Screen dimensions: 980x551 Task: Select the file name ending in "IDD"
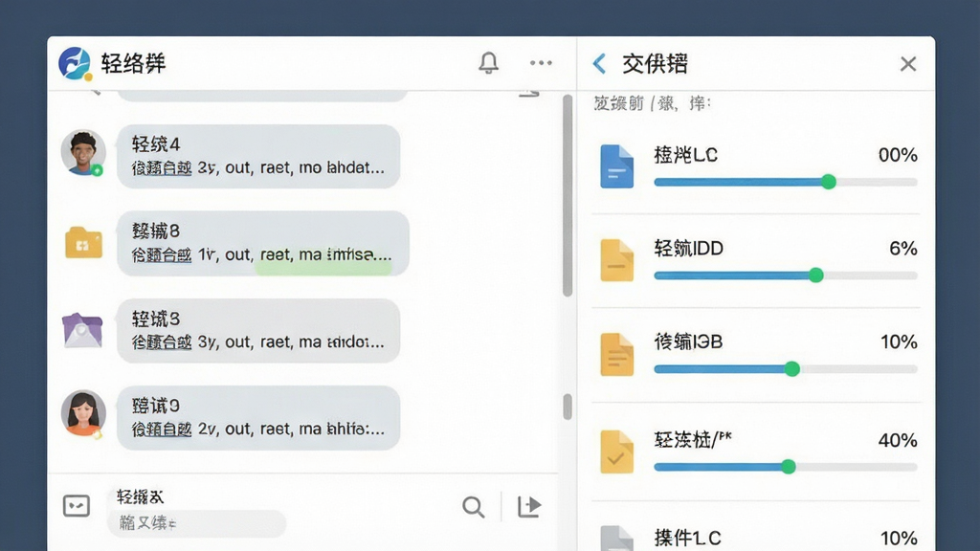688,249
